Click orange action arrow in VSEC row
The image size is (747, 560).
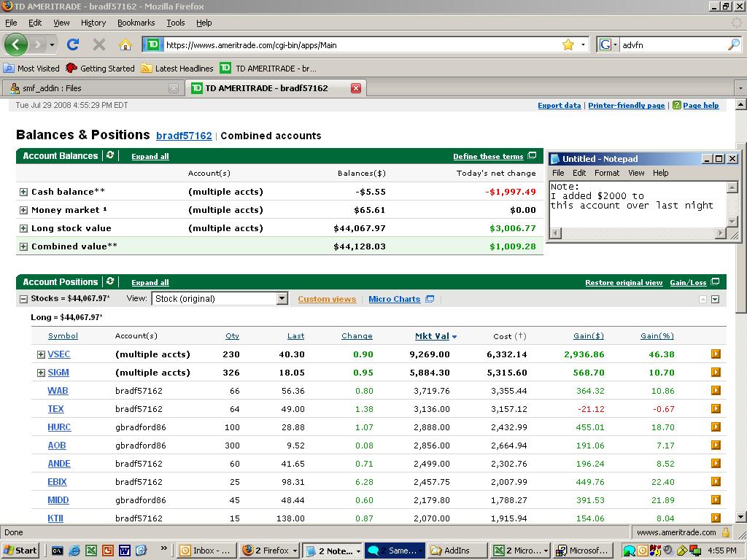coord(716,354)
